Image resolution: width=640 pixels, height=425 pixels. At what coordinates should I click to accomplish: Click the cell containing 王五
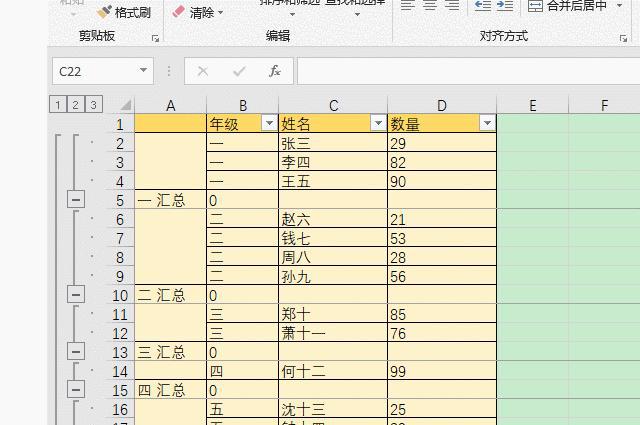coord(333,181)
